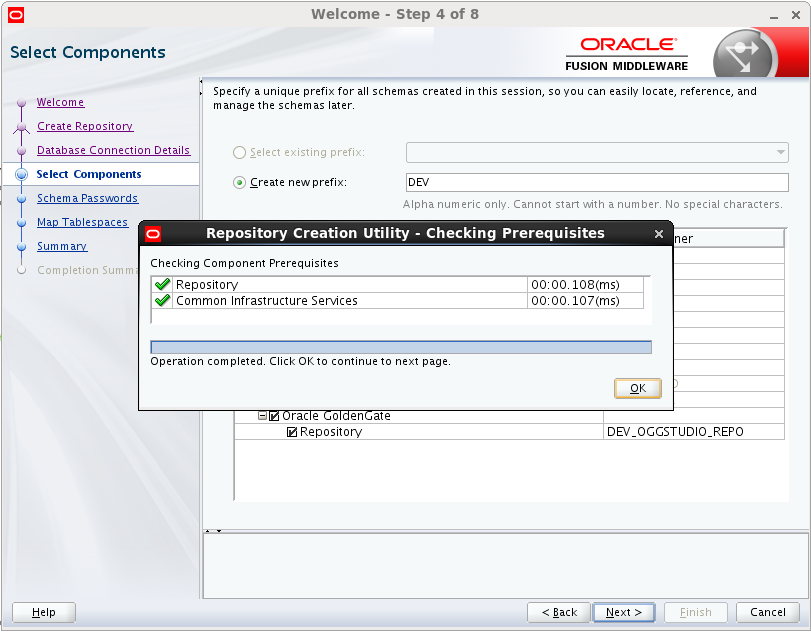811x632 pixels.
Task: Toggle the Oracle GoldenGate checkbox
Action: coord(274,416)
